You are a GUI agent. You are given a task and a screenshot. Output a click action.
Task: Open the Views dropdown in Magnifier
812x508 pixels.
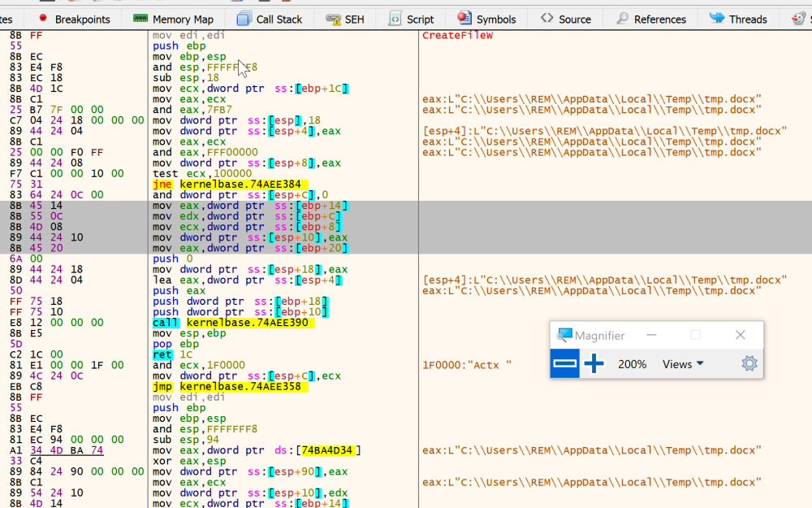pyautogui.click(x=682, y=363)
